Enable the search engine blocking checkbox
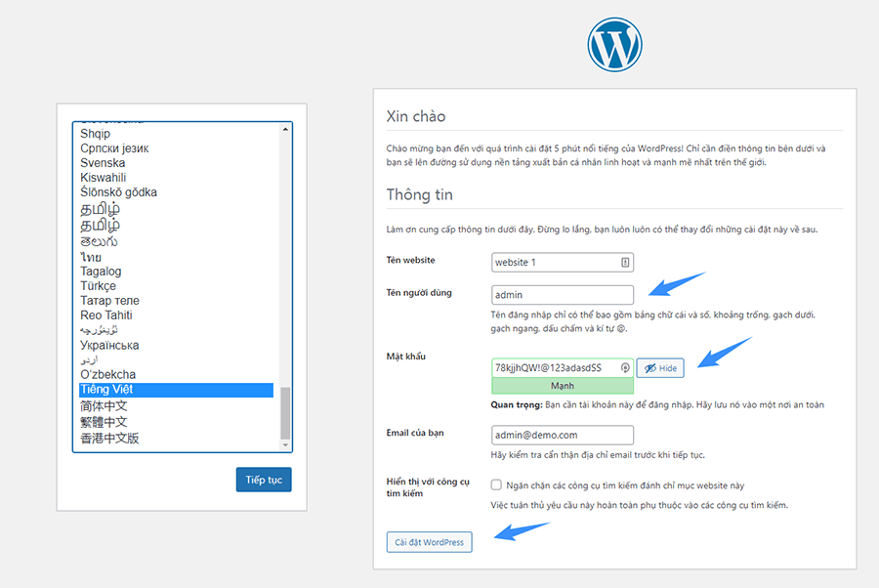The width and height of the screenshot is (879, 588). (x=496, y=484)
